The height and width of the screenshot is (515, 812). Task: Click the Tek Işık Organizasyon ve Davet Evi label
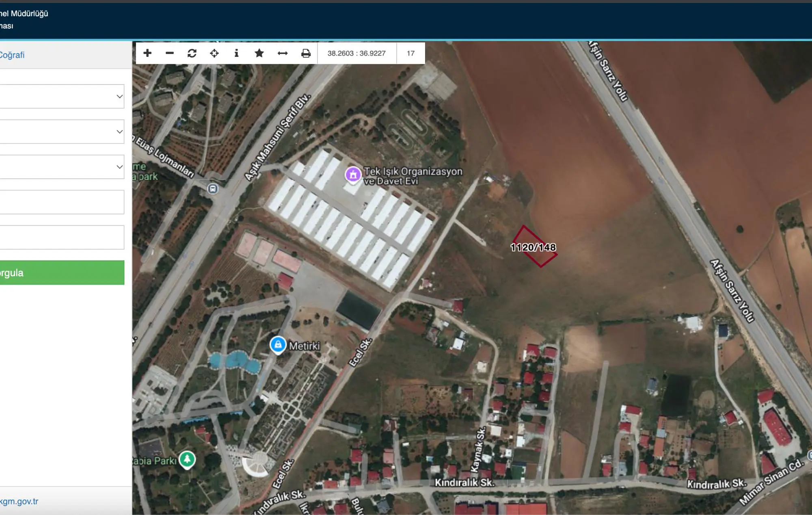413,176
